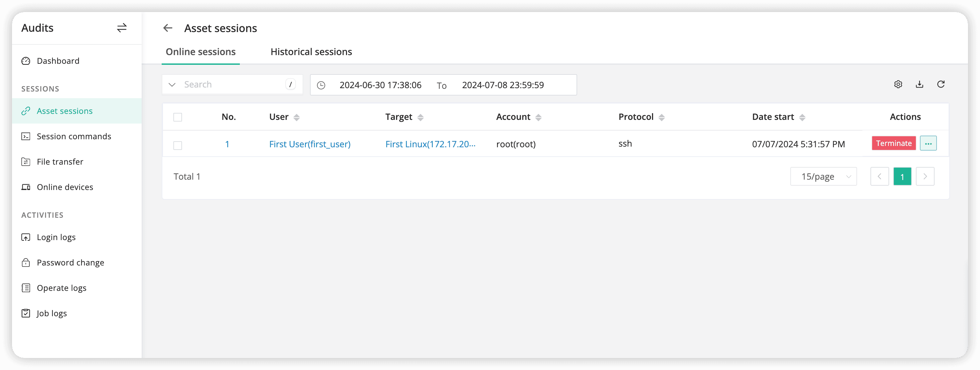The width and height of the screenshot is (980, 370).
Task: Click the Session commands sidebar icon
Action: coord(26,136)
